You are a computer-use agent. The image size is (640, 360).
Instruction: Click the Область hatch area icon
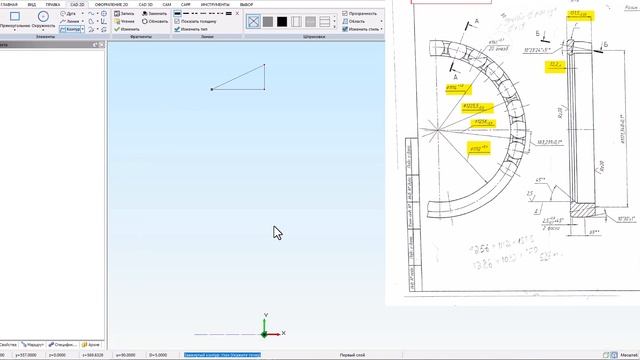tap(345, 21)
